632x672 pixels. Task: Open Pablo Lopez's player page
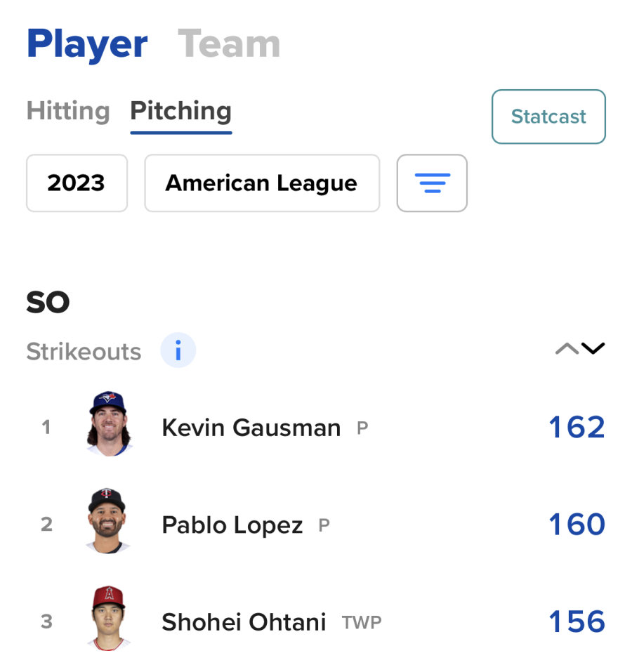click(x=232, y=525)
